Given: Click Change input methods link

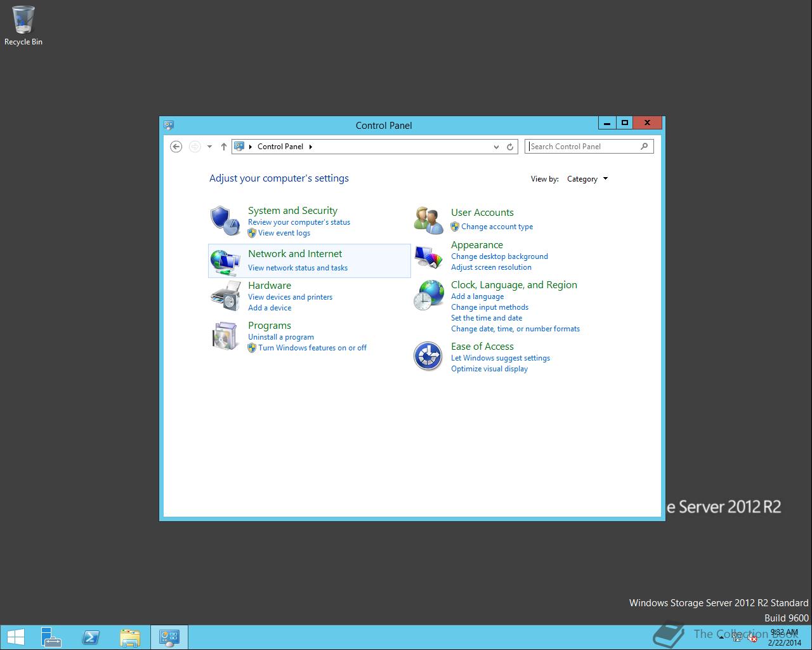Looking at the screenshot, I should click(x=490, y=307).
